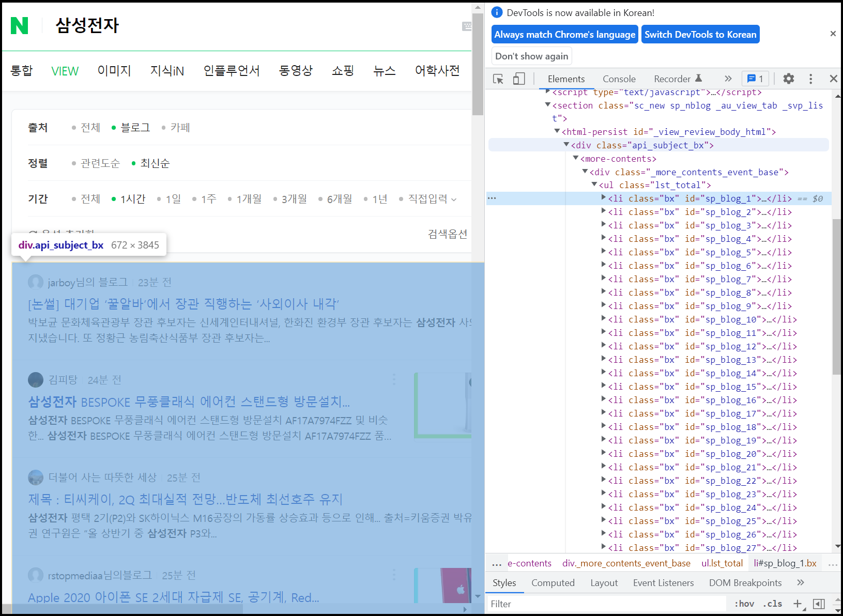Screen dimensions: 843x616
Task: Click Don't show again button
Action: pyautogui.click(x=531, y=56)
